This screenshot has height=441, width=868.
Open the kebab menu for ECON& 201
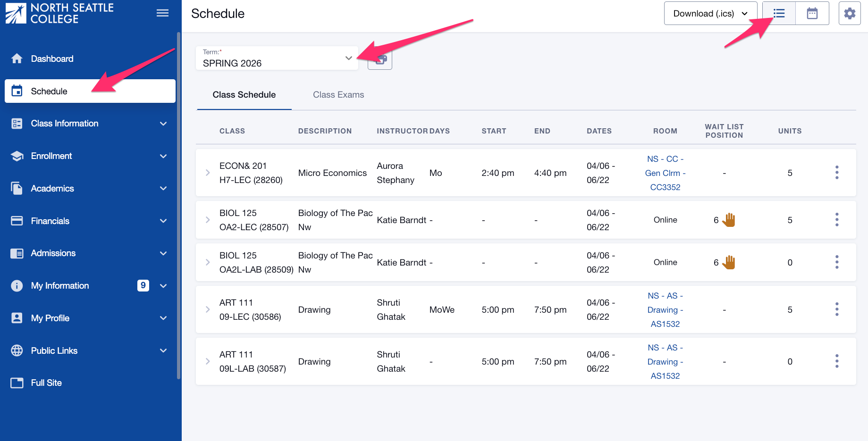click(x=836, y=173)
